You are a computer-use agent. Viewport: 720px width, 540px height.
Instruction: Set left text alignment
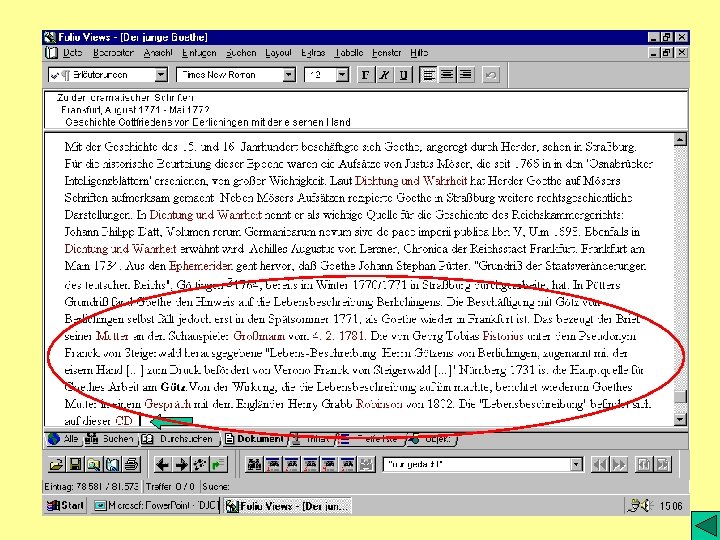[428, 74]
